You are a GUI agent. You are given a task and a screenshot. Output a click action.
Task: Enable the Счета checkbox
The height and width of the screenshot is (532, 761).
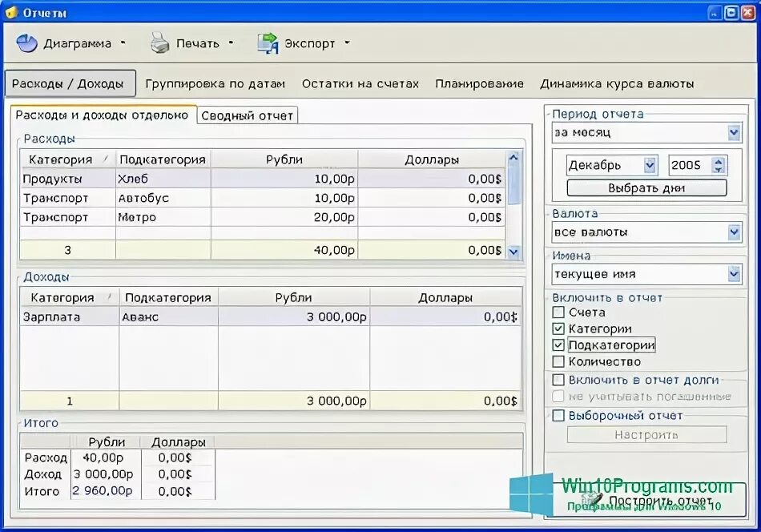click(x=558, y=312)
